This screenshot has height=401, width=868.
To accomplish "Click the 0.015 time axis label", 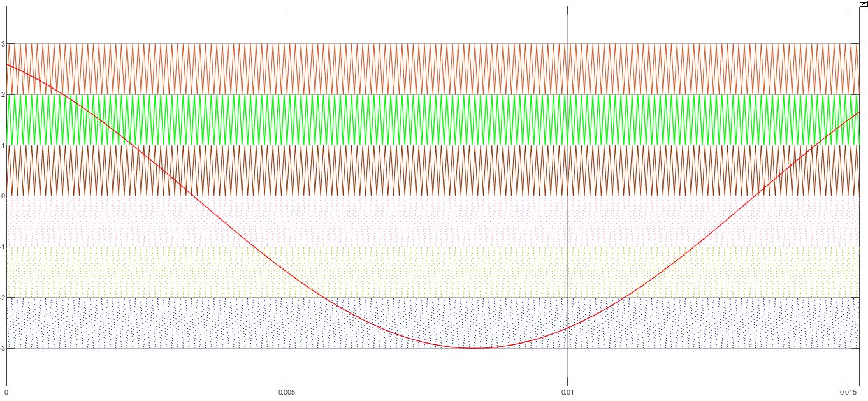I will [847, 391].
